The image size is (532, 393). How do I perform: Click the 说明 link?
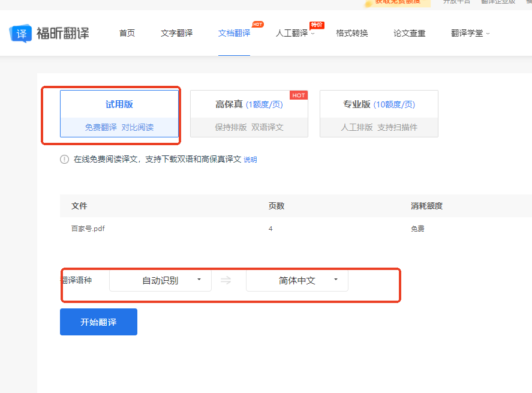250,160
